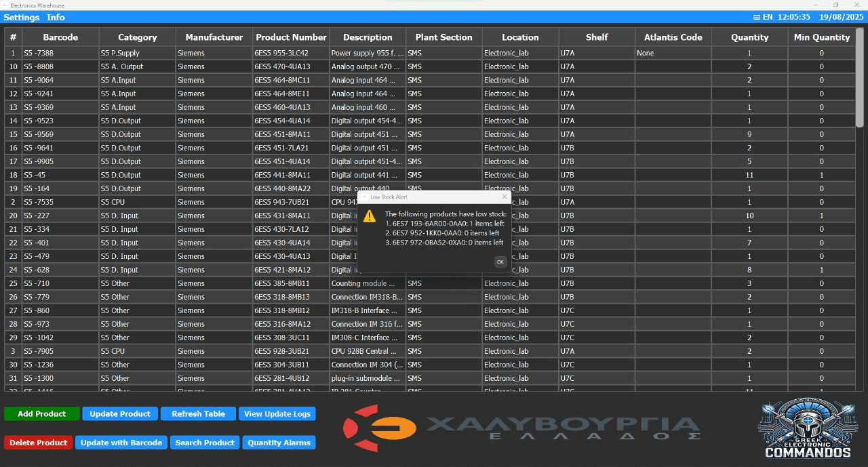
Task: Close the Low Stock Alert dialog
Action: [504, 197]
